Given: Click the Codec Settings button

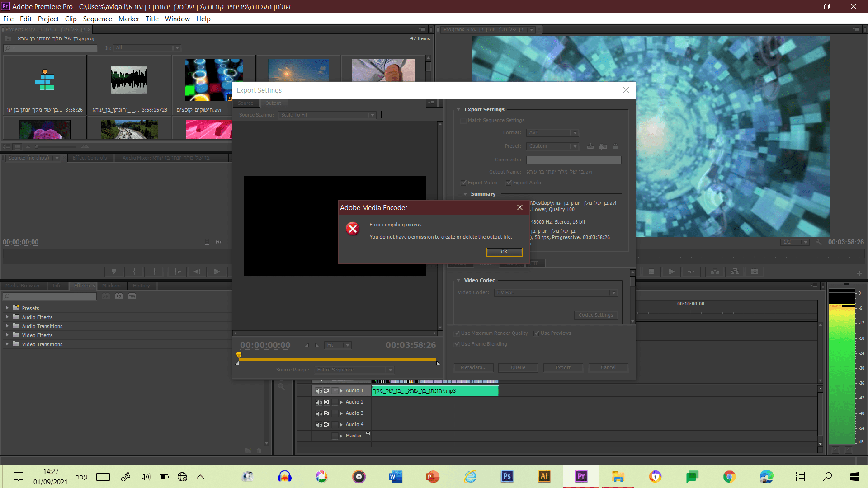Looking at the screenshot, I should pos(596,315).
